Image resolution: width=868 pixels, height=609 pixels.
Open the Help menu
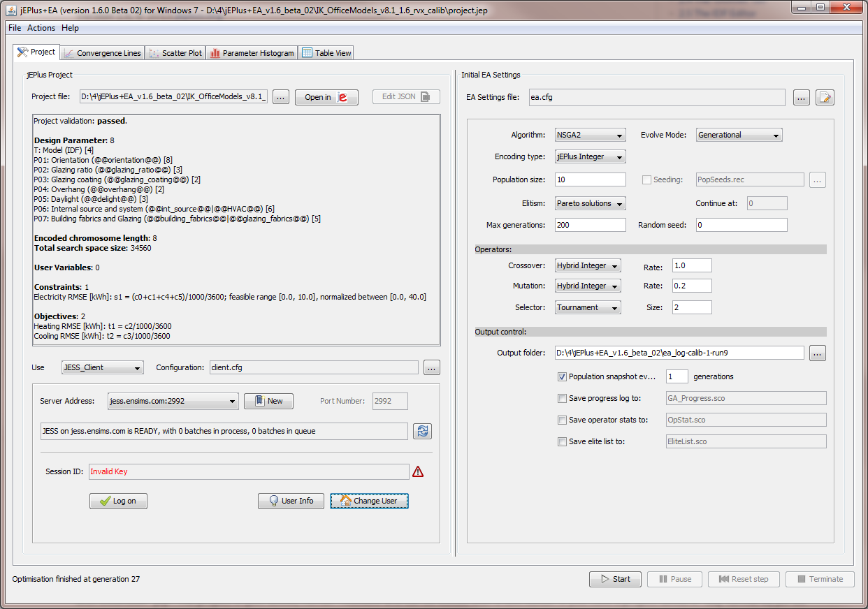coord(70,28)
